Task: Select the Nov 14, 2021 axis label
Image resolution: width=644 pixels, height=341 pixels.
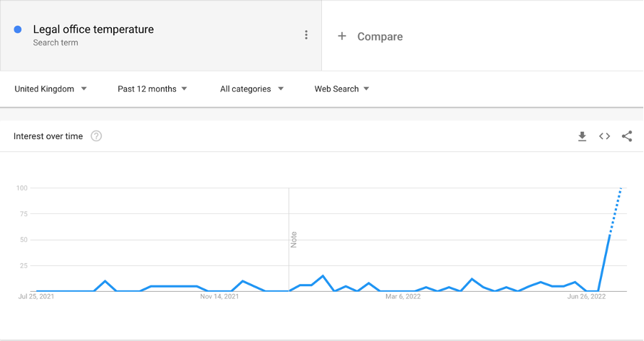Action: pos(219,296)
